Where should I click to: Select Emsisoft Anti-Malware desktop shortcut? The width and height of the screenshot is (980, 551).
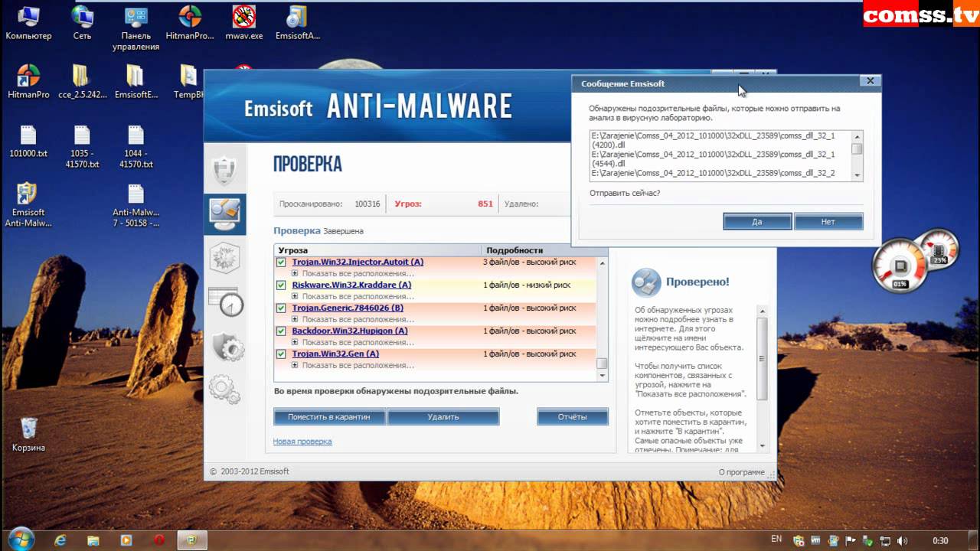pyautogui.click(x=28, y=205)
